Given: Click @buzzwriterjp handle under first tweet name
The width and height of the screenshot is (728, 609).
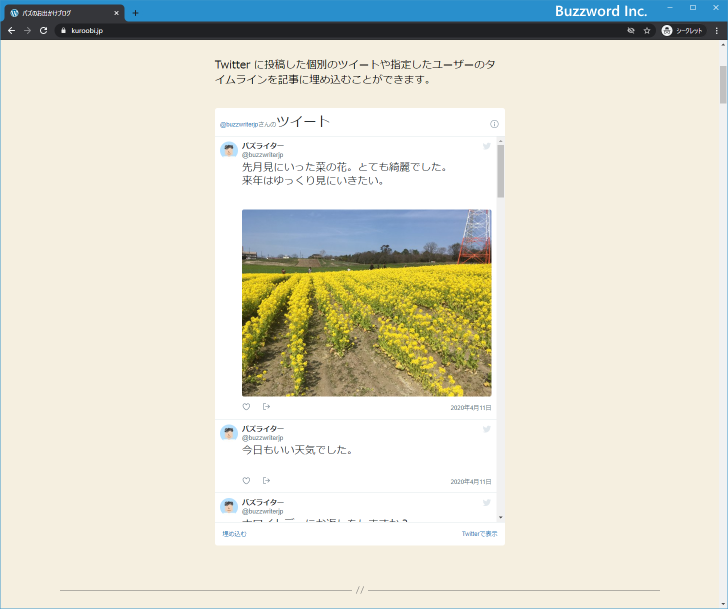Looking at the screenshot, I should click(x=262, y=155).
